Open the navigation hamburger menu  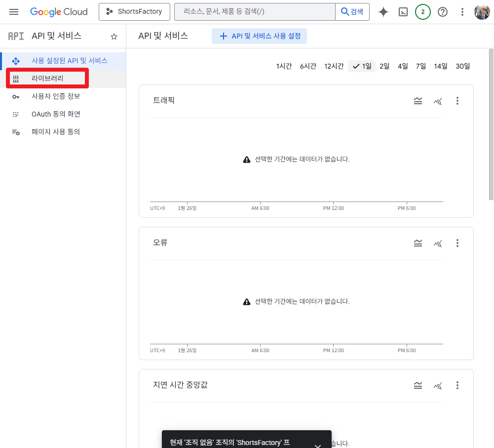click(14, 11)
